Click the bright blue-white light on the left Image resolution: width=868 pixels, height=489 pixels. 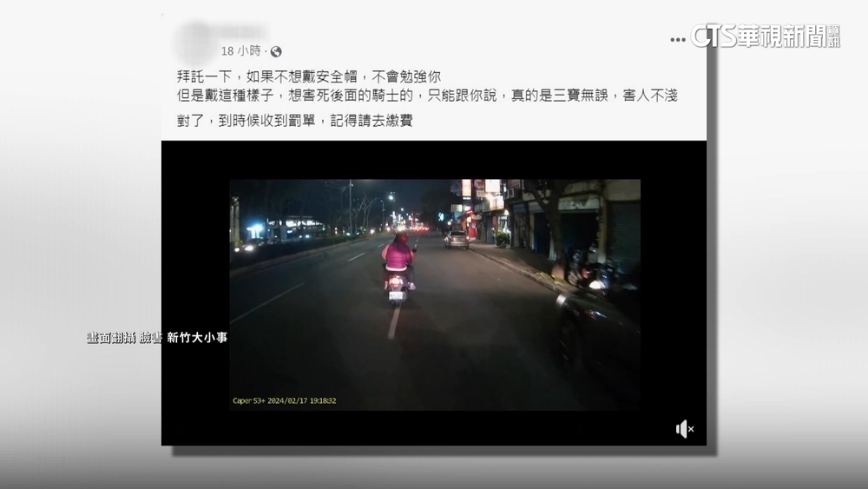[255, 230]
